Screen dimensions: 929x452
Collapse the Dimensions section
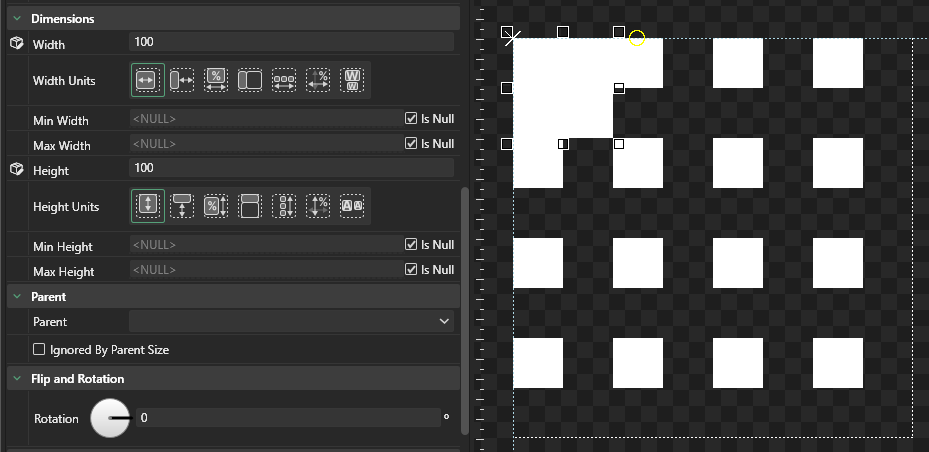17,19
